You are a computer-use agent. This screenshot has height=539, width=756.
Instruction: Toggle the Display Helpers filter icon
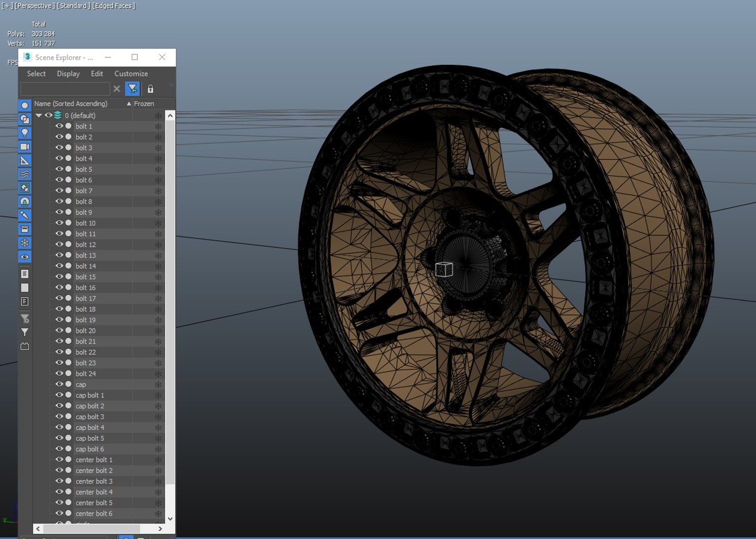[x=24, y=161]
